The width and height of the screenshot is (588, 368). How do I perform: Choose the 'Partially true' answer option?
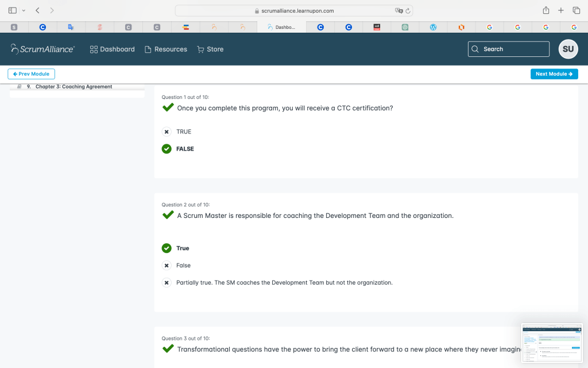coord(167,282)
